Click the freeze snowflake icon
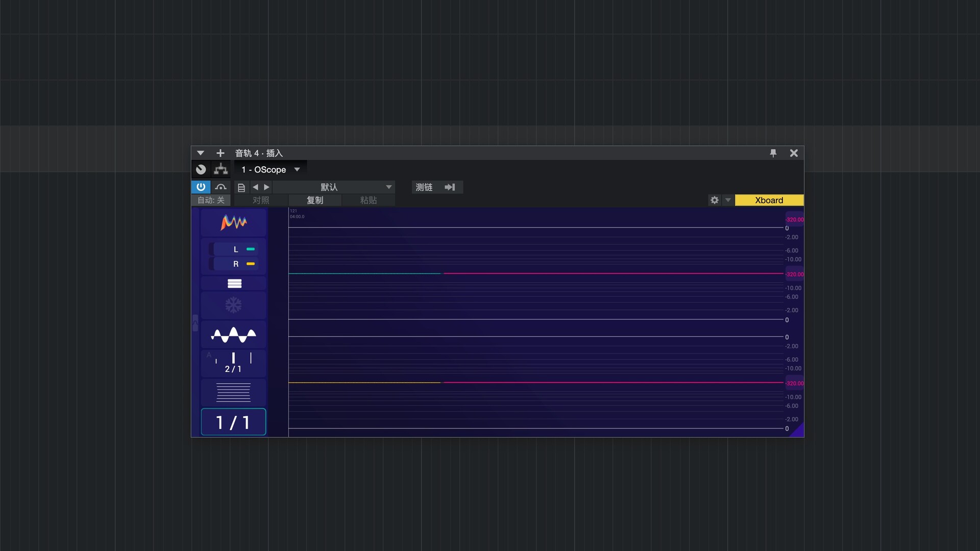 coord(233,305)
